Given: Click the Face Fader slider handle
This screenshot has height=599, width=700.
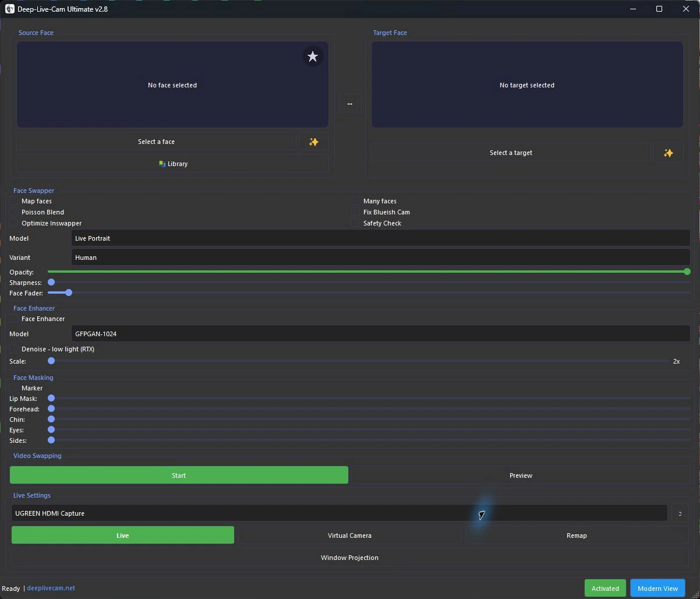Looking at the screenshot, I should tap(69, 293).
